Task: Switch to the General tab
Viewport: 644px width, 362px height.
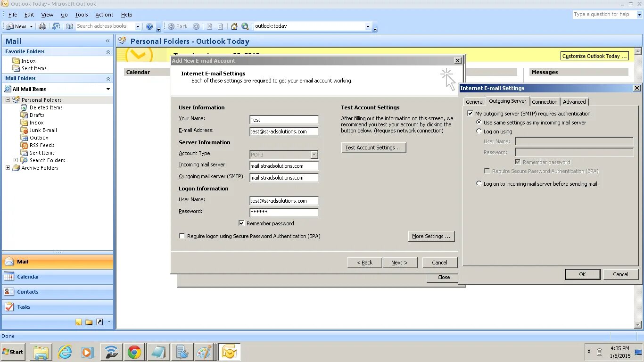Action: [x=475, y=102]
